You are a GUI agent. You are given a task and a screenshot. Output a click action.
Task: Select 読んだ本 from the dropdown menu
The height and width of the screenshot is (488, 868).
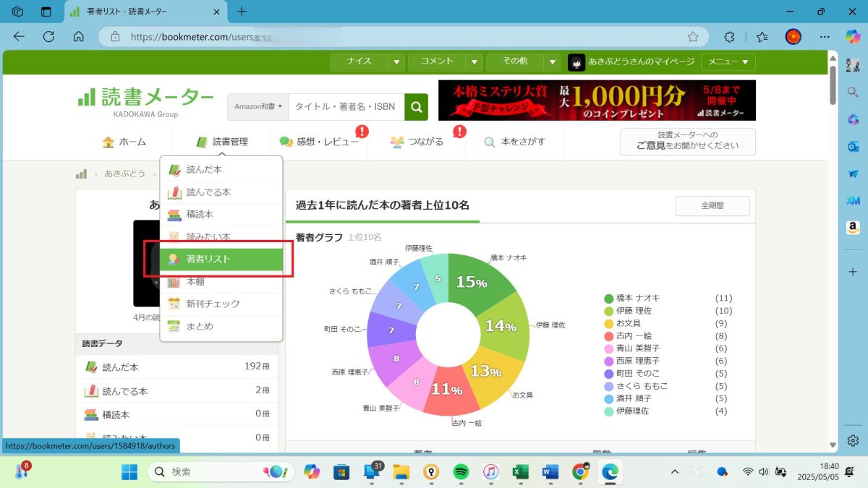click(204, 169)
